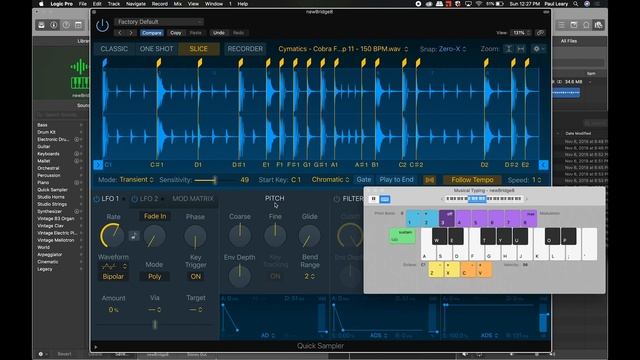The height and width of the screenshot is (360, 640).
Task: Select the SLICE mode tab
Action: [198, 49]
